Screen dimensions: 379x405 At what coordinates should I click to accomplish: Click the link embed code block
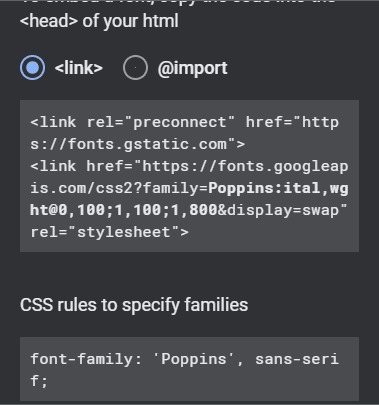(x=189, y=176)
